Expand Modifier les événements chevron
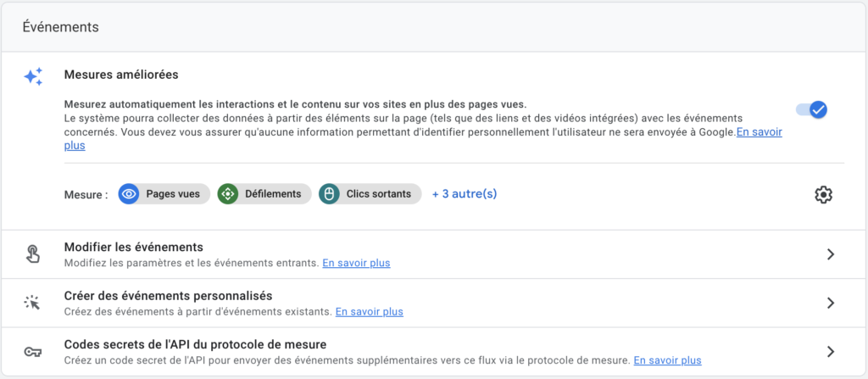Screen dimensions: 868x379 click(831, 254)
